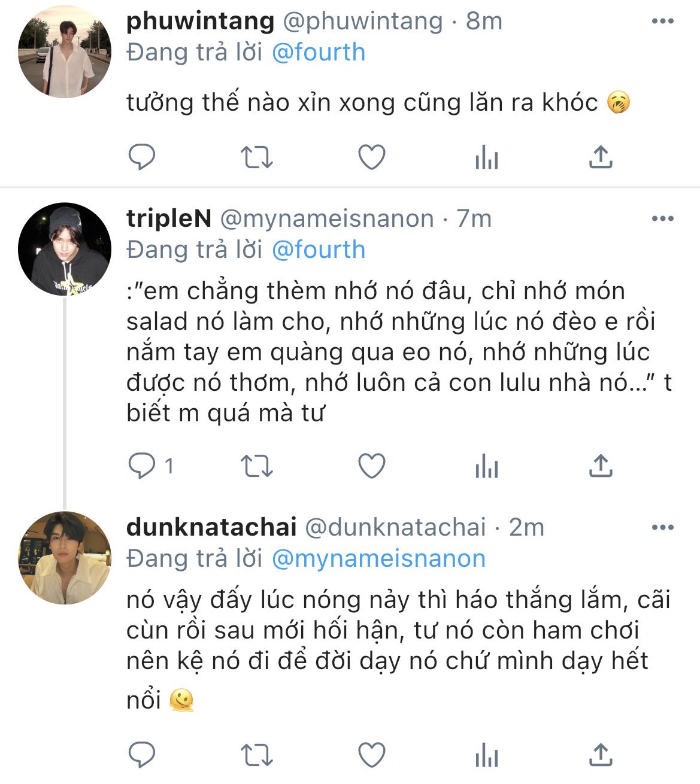Image resolution: width=700 pixels, height=784 pixels.
Task: Open the @fourth mention in phuwintang's reply
Action: 318,52
